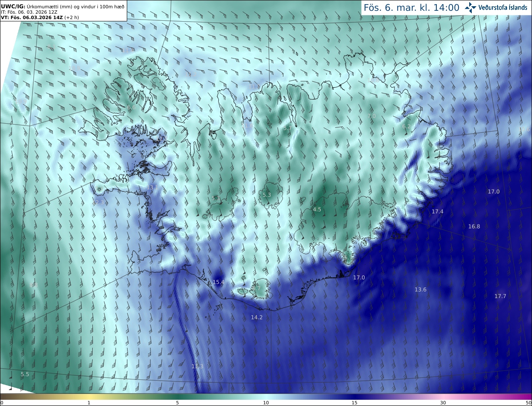Click the 13.6 value label
The width and height of the screenshot is (532, 406).
coord(420,290)
